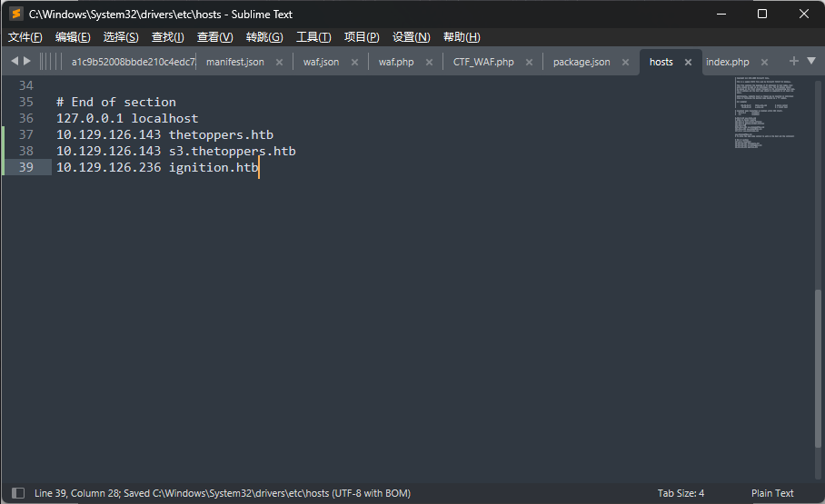Close the manifest.json tab
The height and width of the screenshot is (504, 825).
(x=279, y=63)
